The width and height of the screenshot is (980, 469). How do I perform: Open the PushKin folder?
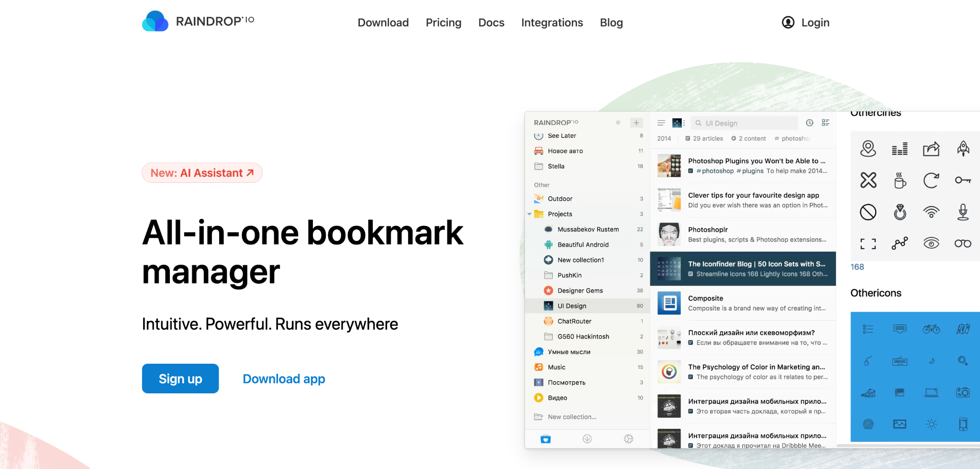[587, 275]
